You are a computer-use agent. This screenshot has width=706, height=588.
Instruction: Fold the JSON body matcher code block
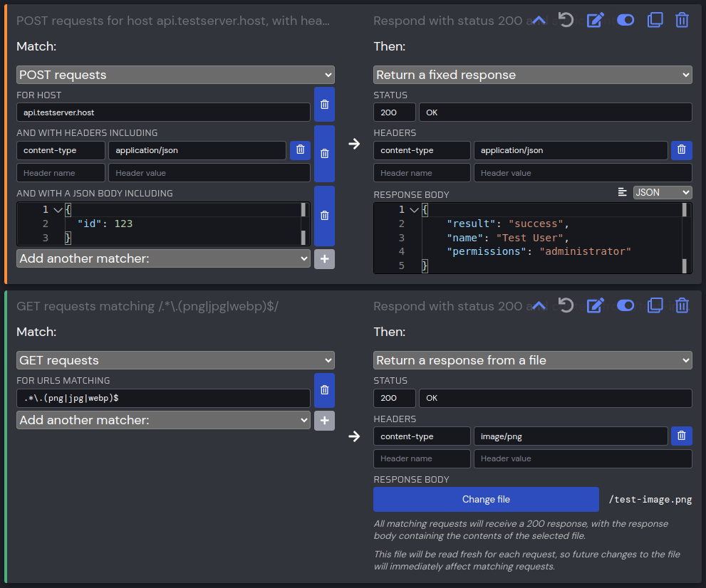tap(58, 210)
